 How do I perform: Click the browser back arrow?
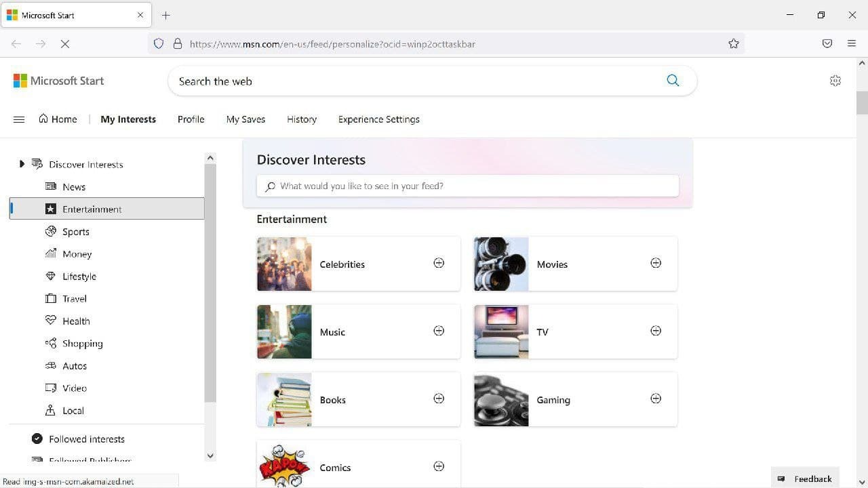click(x=16, y=43)
